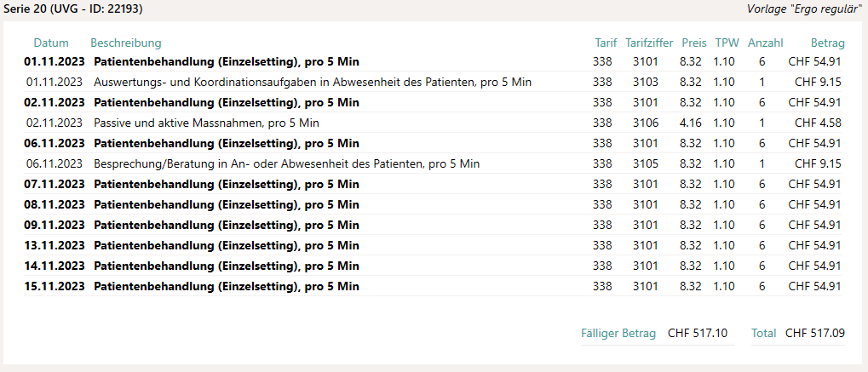Click the 15.11.2023 date cell

(x=55, y=287)
